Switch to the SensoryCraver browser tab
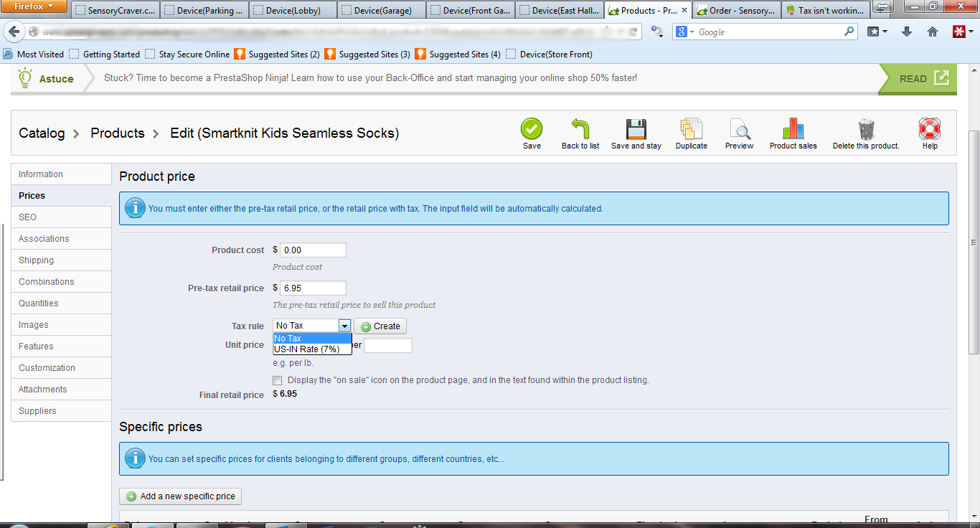Viewport: 980px width, 528px height. (x=115, y=11)
